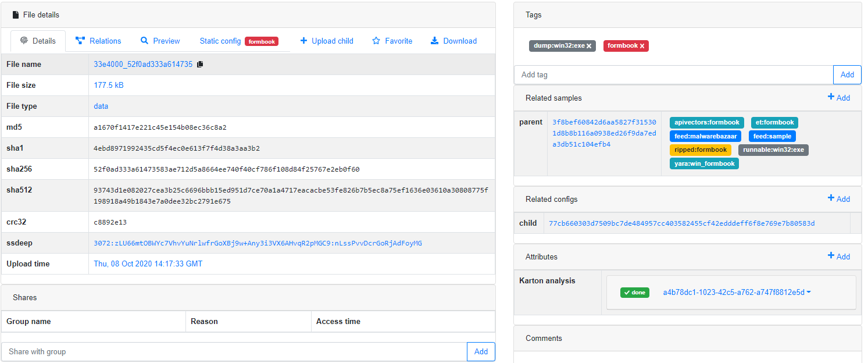Click the Download icon
Viewport: 868px width, 363px height.
pos(434,41)
